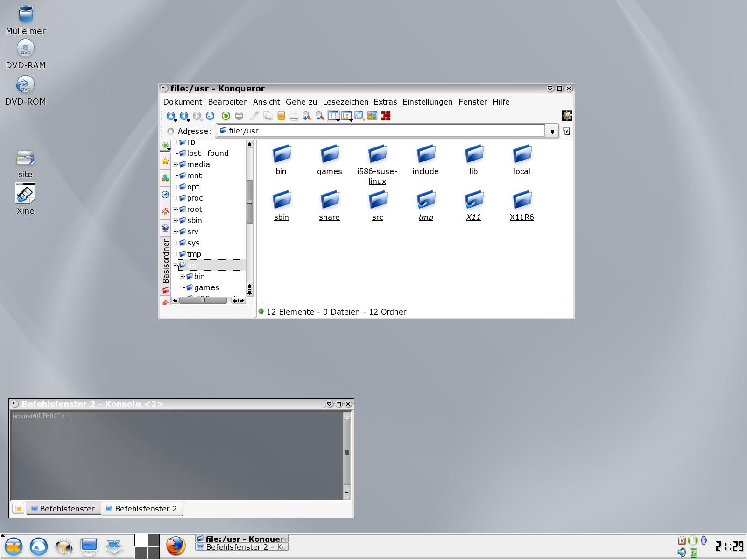Expand the sbin folder in tree
The height and width of the screenshot is (560, 747).
click(175, 220)
